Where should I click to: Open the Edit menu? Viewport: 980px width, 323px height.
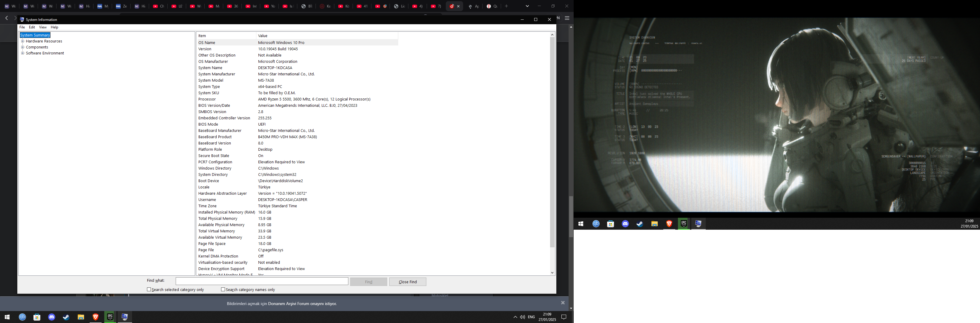click(x=32, y=28)
